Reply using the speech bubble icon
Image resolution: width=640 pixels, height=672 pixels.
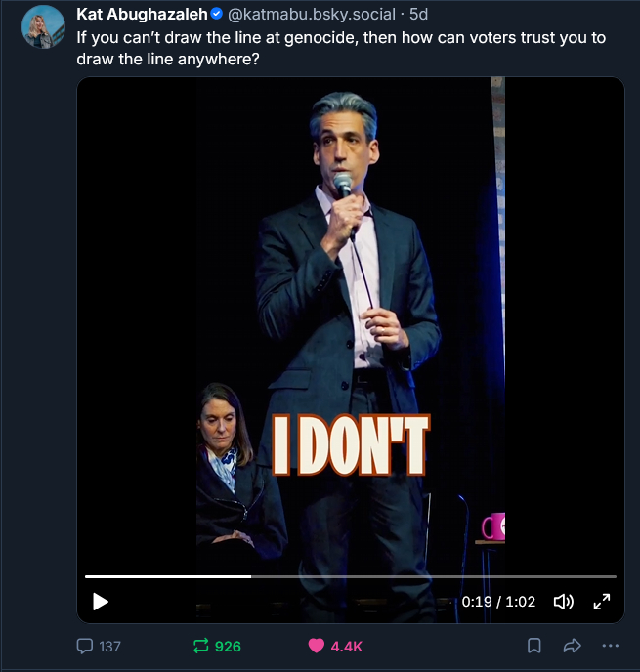[86, 646]
